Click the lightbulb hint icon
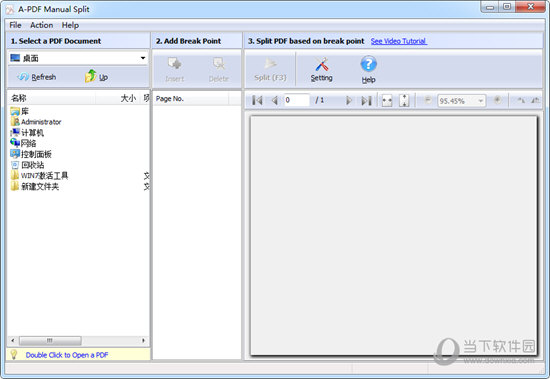This screenshot has height=379, width=550. click(14, 354)
